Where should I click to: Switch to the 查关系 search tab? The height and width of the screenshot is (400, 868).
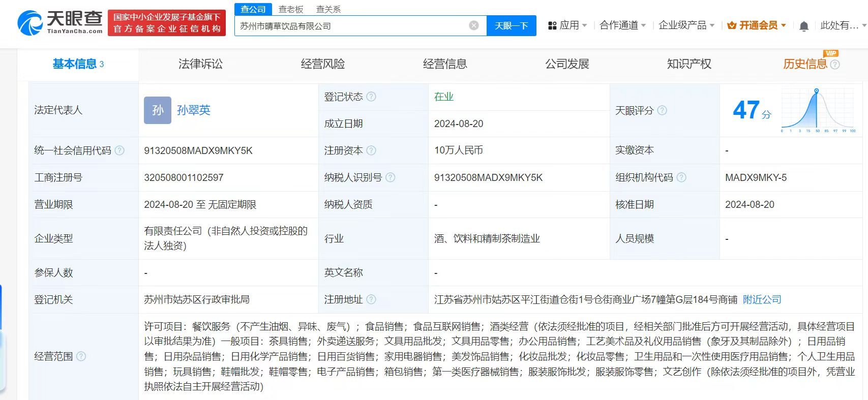328,9
